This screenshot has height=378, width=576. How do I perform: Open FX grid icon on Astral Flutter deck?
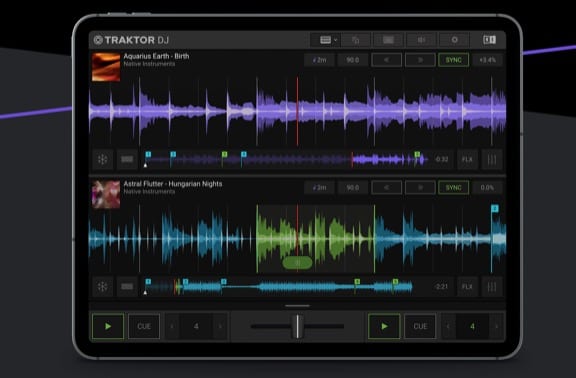[x=102, y=287]
